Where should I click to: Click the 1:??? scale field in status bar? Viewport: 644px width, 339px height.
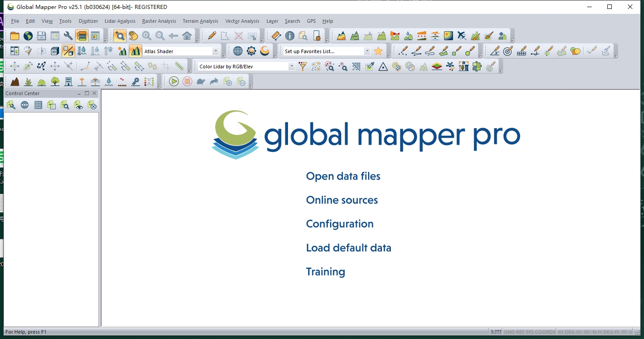click(x=496, y=332)
